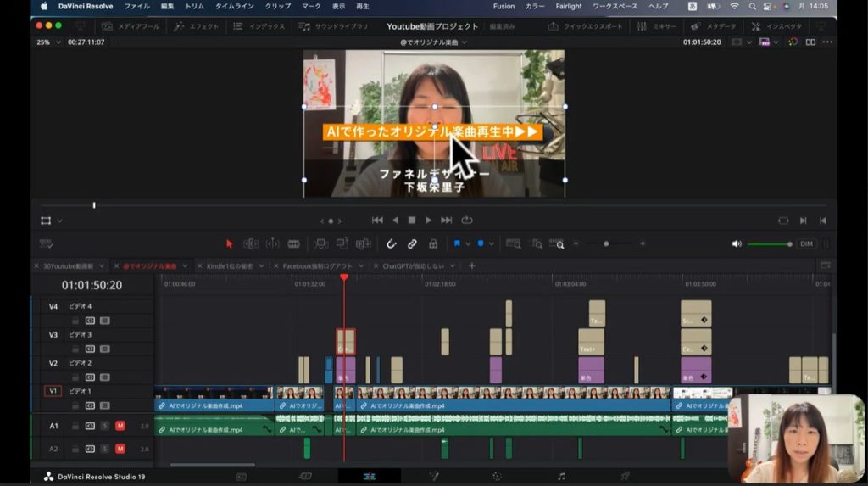Disable the ビデオ 2 video track
Viewport: 868px width, 486px height.
(x=105, y=377)
